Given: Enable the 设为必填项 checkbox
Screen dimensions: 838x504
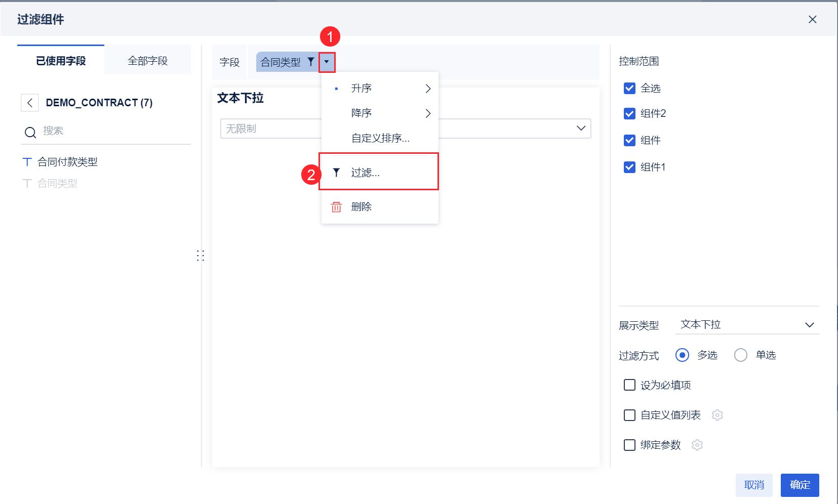Looking at the screenshot, I should [629, 385].
